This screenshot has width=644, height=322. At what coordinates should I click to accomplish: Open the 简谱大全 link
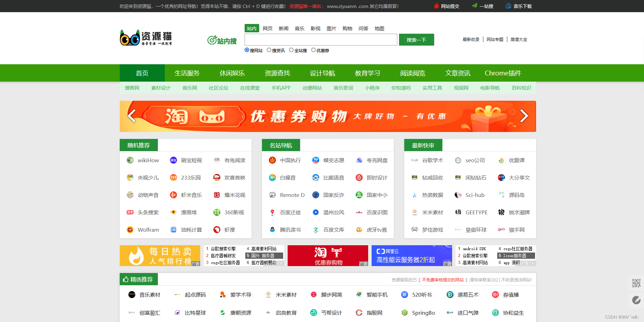[519, 40]
